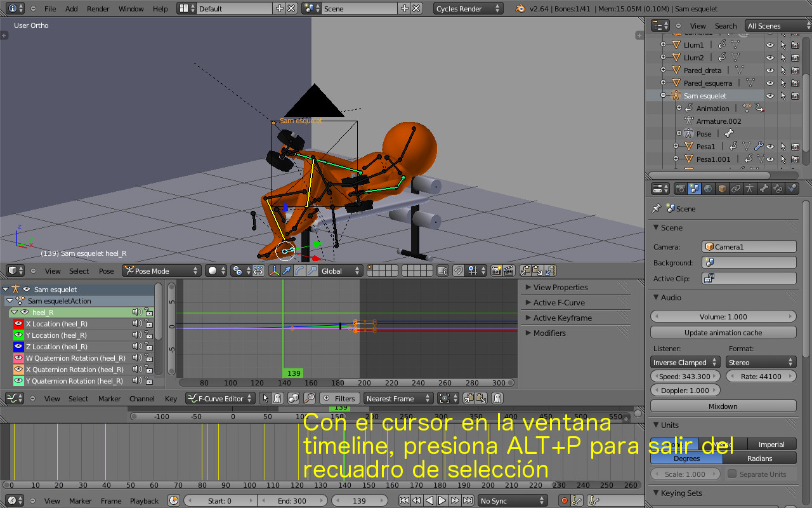
Task: Jump to the first frame in timeline
Action: [404, 500]
